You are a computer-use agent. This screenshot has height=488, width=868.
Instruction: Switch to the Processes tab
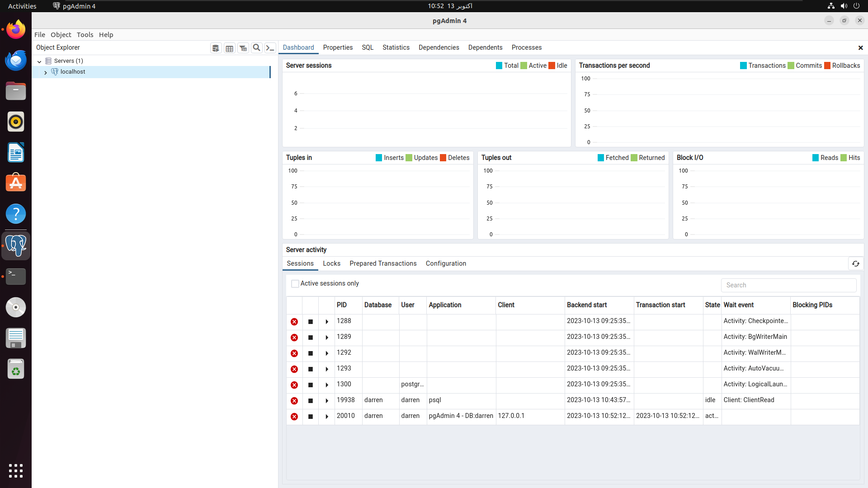pos(527,47)
